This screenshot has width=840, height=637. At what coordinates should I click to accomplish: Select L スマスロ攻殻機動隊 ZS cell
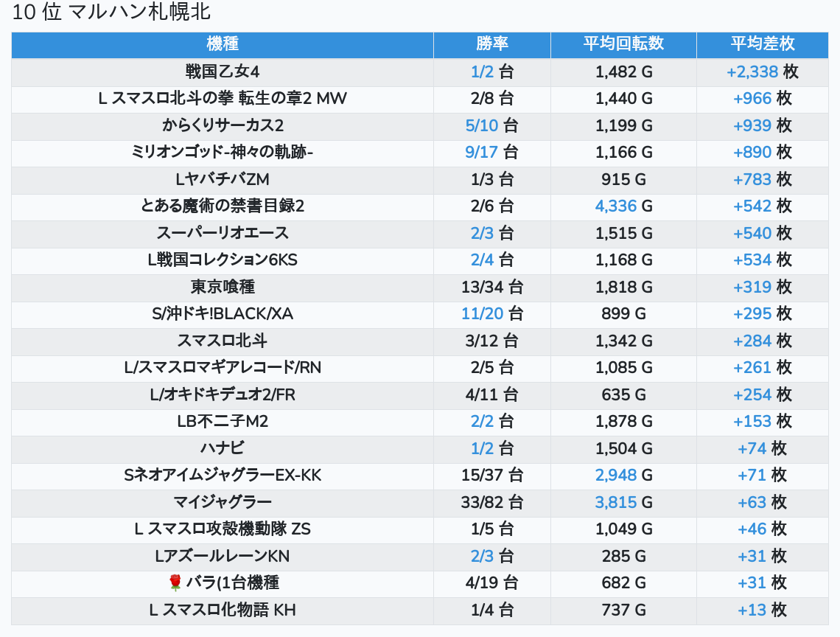coord(223,529)
